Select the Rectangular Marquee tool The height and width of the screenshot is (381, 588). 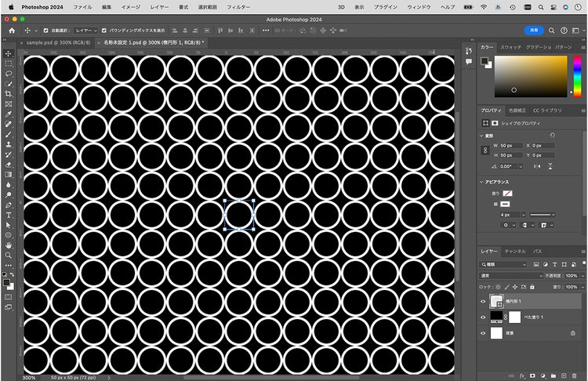[9, 63]
